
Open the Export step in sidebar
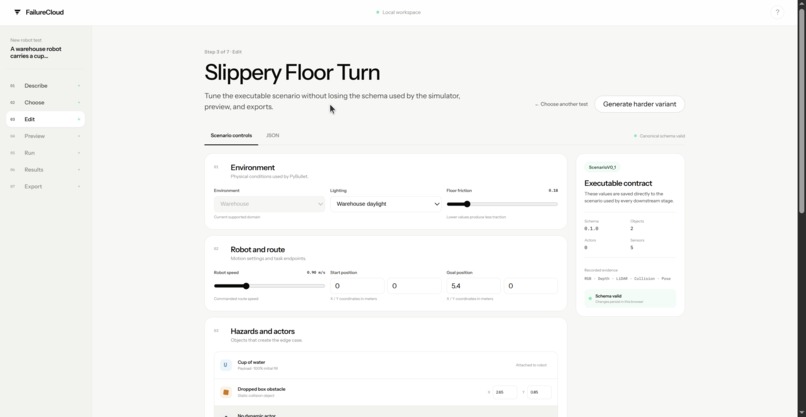[45, 187]
